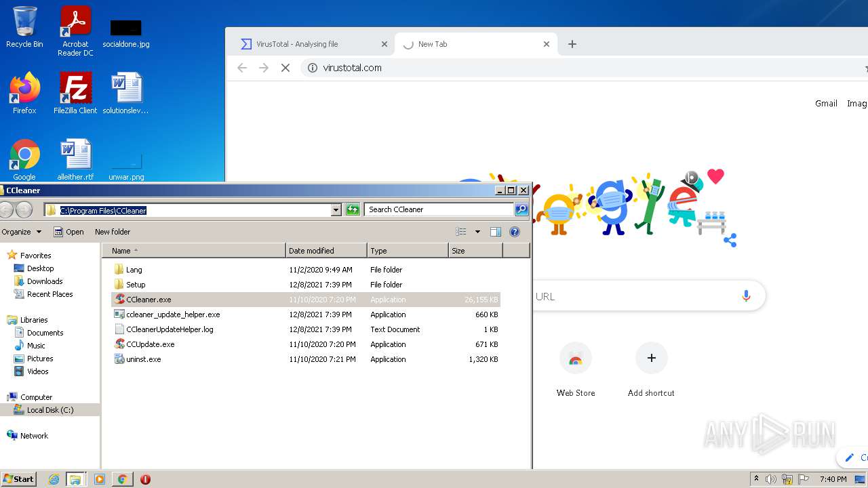
Task: Click the volume tray icon
Action: [771, 479]
